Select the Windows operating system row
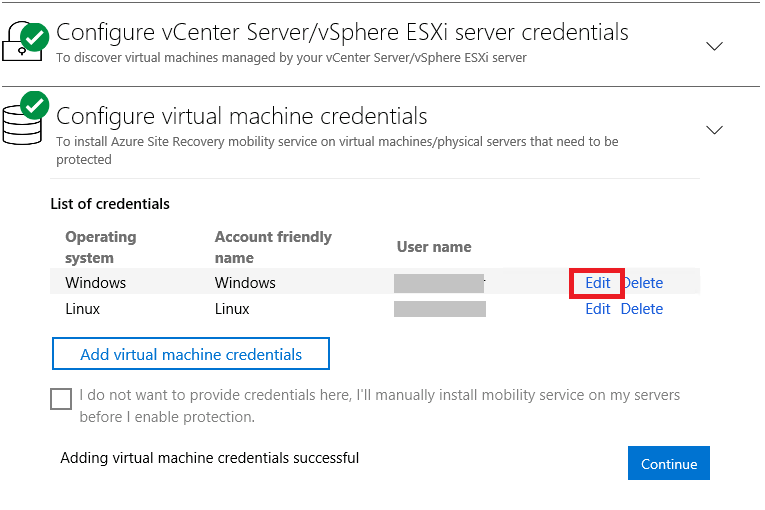Screen dimensions: 765x510 pos(95,283)
